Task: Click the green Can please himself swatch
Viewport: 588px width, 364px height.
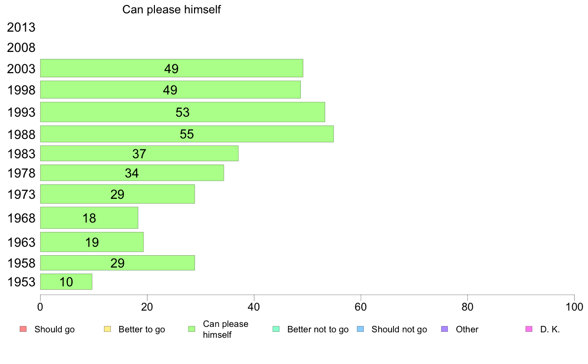Action: coord(192,329)
